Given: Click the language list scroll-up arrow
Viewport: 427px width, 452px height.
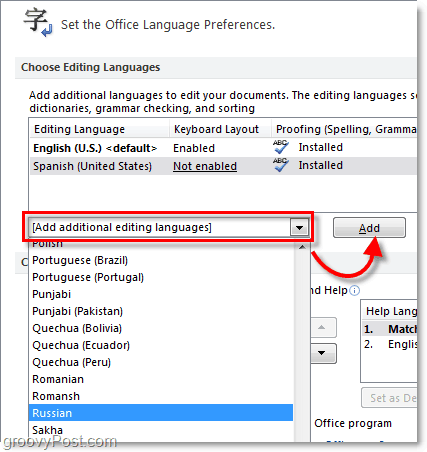Looking at the screenshot, I should pyautogui.click(x=302, y=247).
